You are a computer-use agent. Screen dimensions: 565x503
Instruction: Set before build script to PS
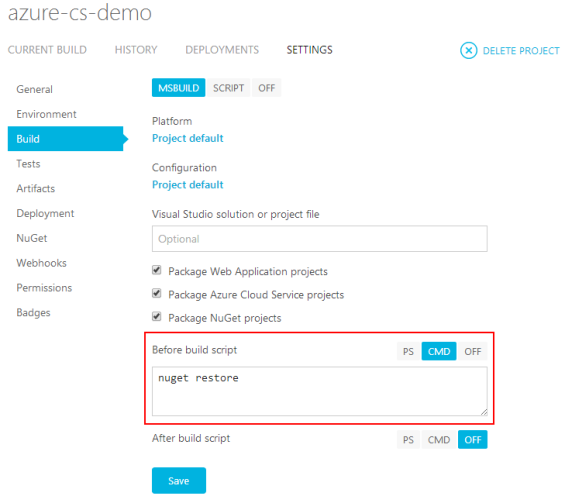[x=408, y=351]
